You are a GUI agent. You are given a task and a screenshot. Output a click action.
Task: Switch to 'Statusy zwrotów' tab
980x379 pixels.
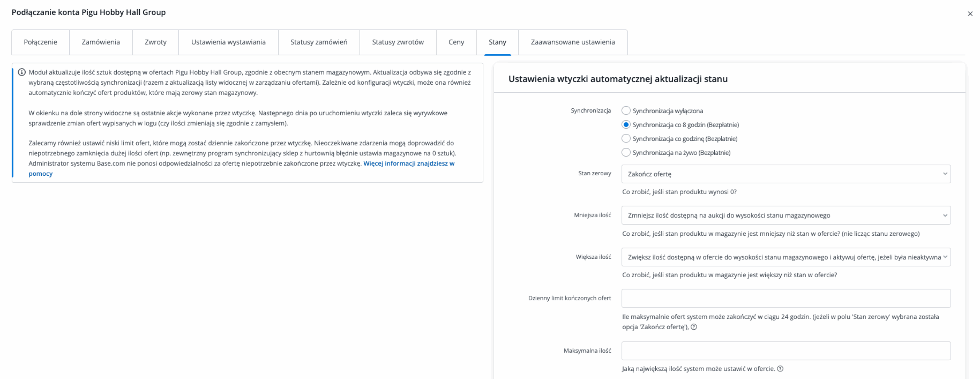point(397,42)
